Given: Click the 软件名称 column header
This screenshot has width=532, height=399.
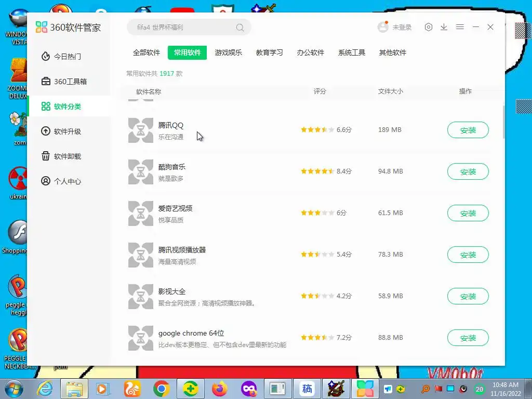Looking at the screenshot, I should tap(148, 91).
